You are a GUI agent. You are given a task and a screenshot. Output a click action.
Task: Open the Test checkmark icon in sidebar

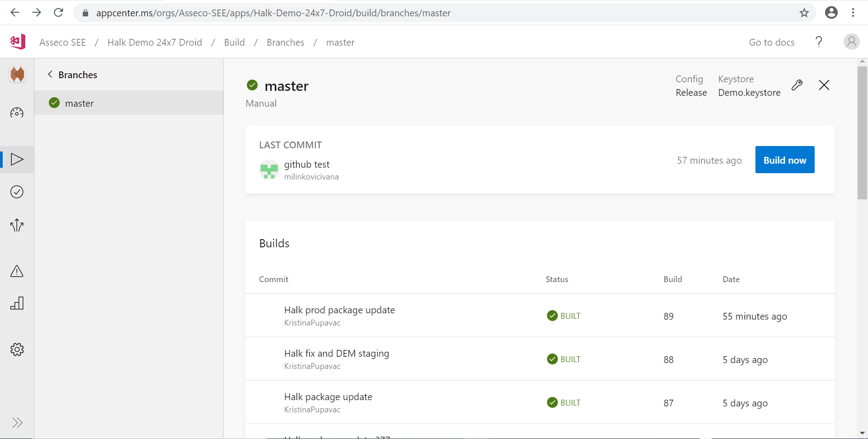[x=17, y=192]
